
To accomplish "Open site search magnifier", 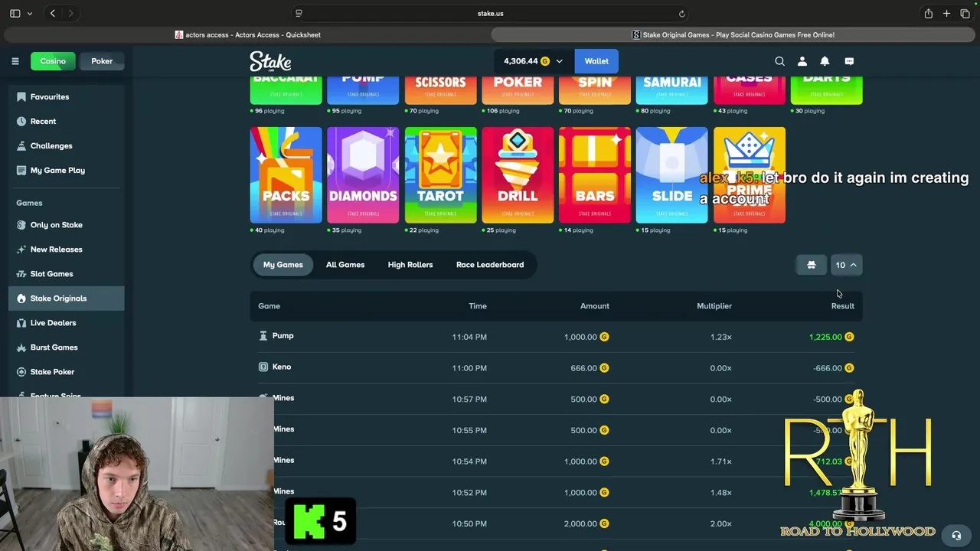I will [x=779, y=61].
